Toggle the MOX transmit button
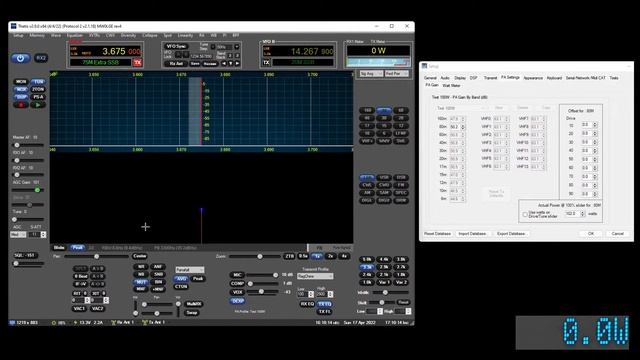Viewport: 640px width, 360px height. [x=21, y=89]
